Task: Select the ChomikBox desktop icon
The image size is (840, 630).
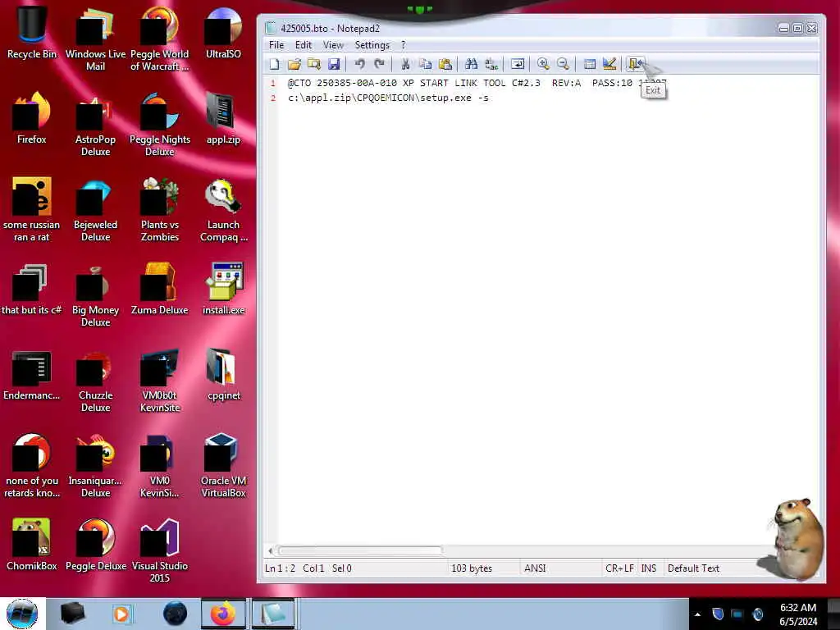Action: 32,545
